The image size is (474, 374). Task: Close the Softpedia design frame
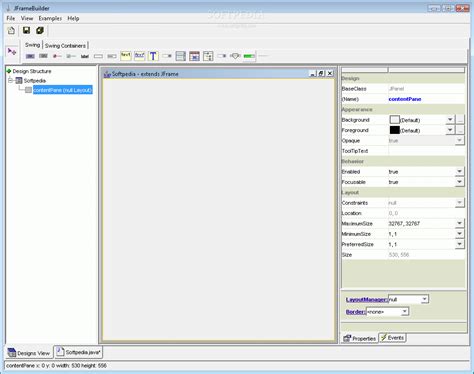pyautogui.click(x=330, y=74)
